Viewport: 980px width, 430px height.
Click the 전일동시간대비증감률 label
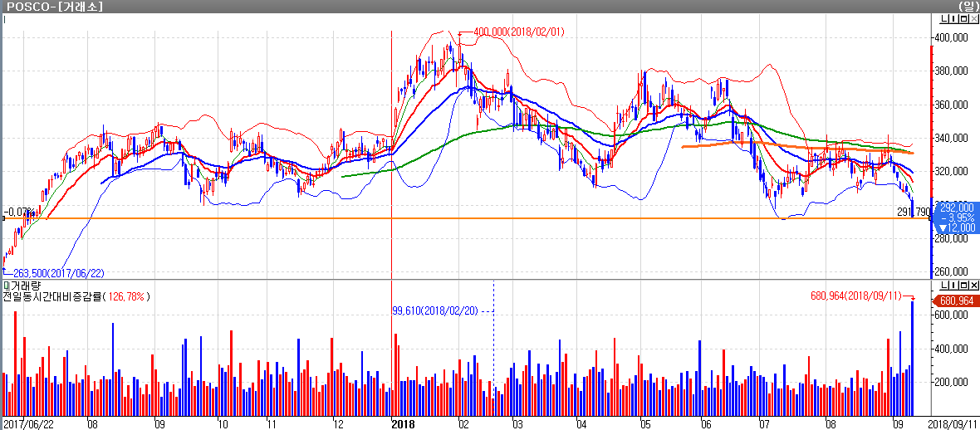(x=50, y=296)
